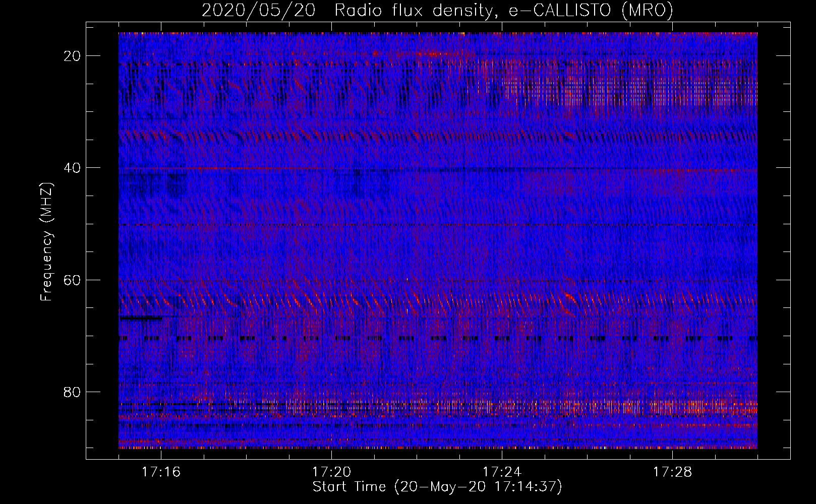
Task: Click the 60 MHz frequency tick label
Action: [x=72, y=280]
